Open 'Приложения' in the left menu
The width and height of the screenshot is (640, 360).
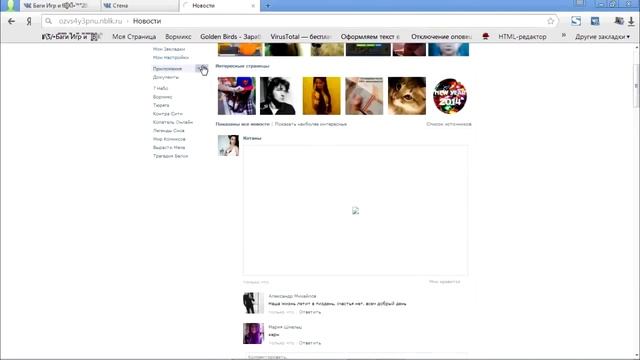167,69
